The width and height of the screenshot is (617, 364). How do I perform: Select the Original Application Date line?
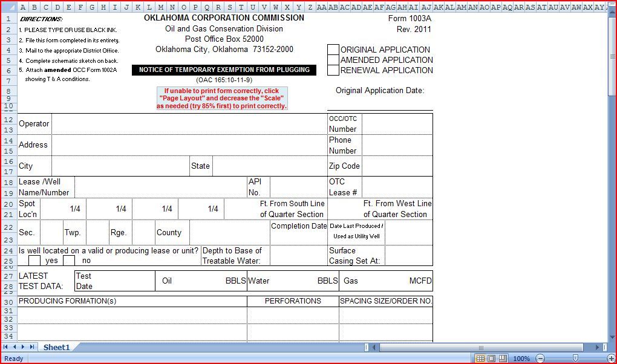[x=380, y=104]
